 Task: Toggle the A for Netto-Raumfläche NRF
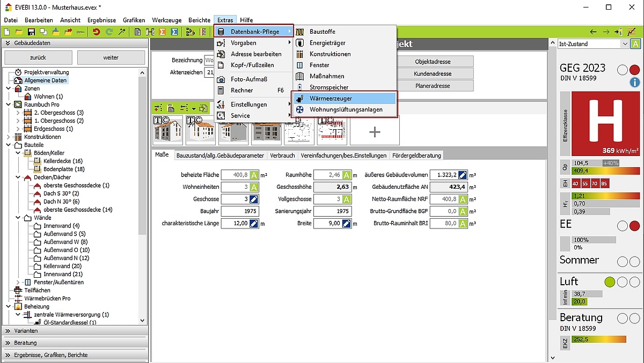(463, 199)
